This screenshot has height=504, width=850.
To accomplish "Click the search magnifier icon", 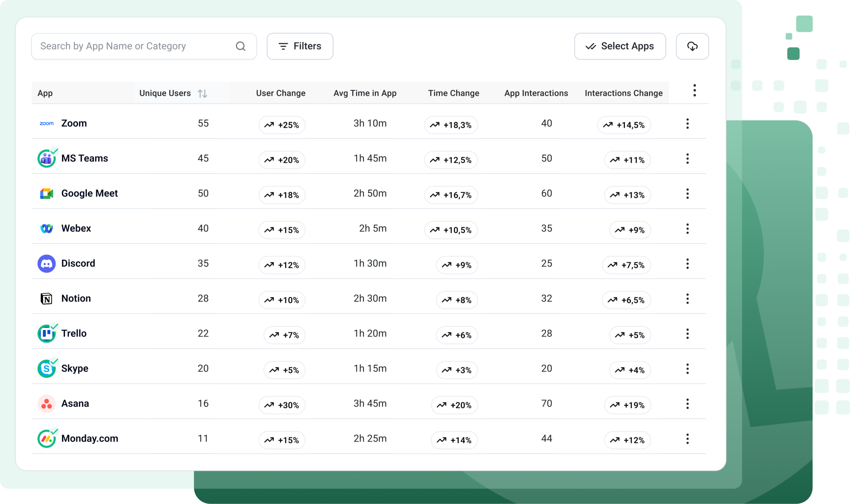I will tap(241, 46).
